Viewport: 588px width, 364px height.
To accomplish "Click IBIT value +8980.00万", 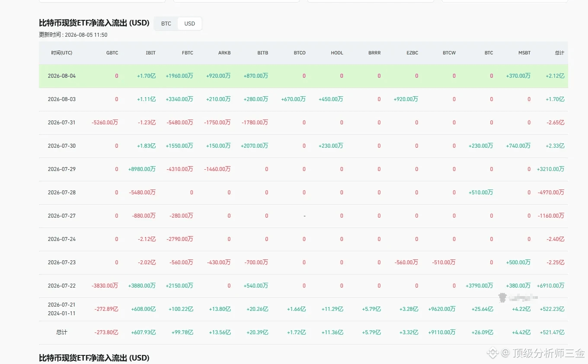I will [x=142, y=169].
